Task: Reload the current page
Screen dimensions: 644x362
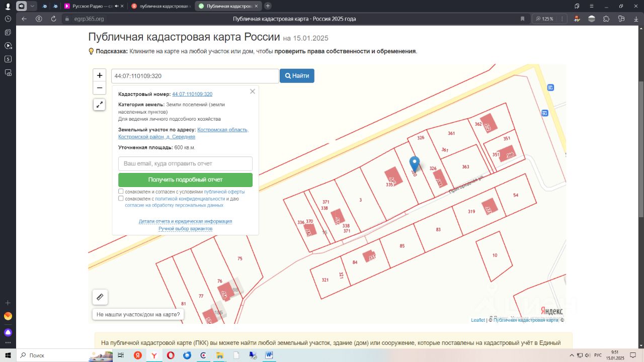Action: tap(53, 19)
